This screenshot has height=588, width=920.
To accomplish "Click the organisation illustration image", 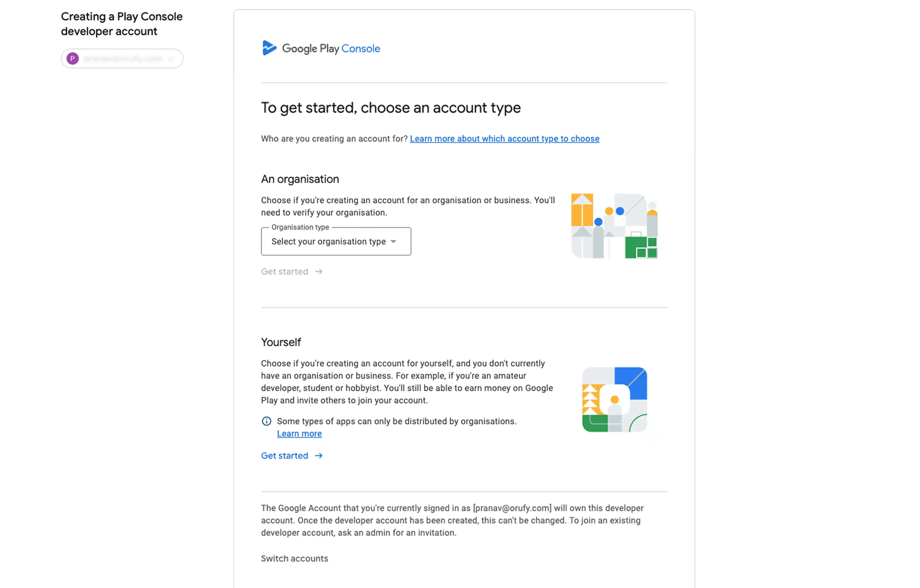I will coord(614,226).
